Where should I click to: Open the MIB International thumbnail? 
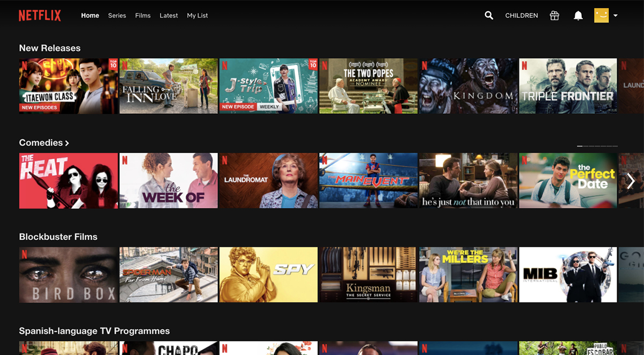pos(568,274)
